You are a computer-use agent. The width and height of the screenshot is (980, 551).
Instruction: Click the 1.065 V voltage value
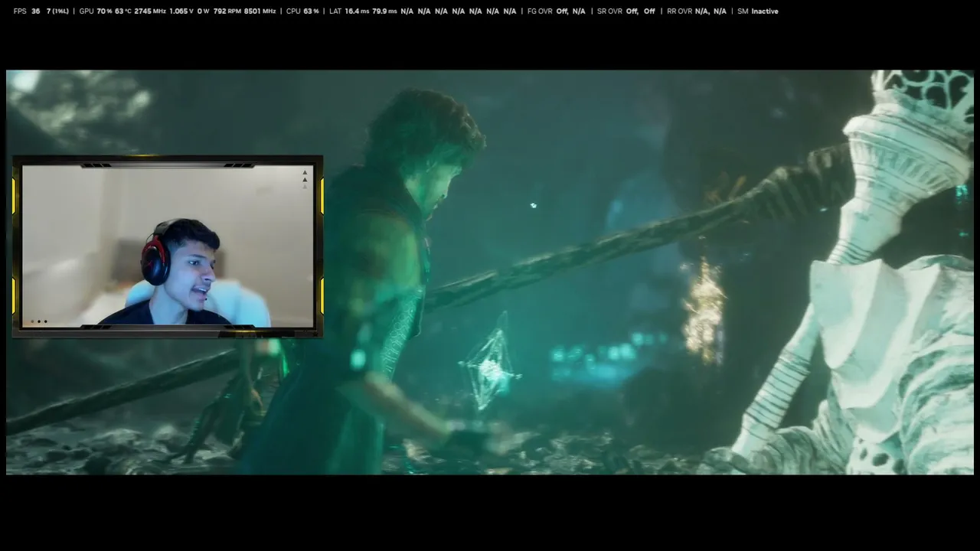[181, 11]
